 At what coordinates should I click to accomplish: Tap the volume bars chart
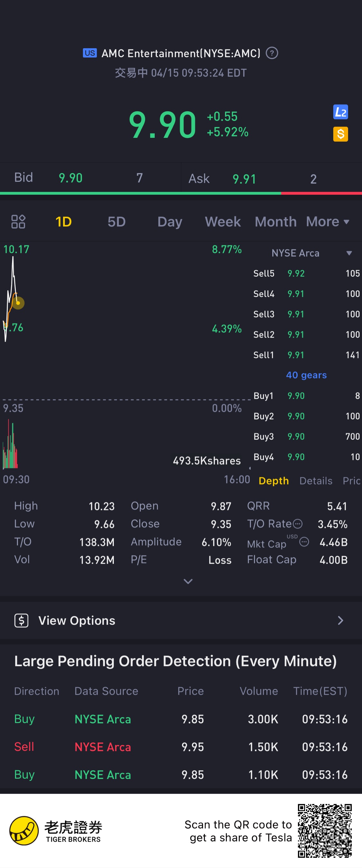[x=10, y=444]
